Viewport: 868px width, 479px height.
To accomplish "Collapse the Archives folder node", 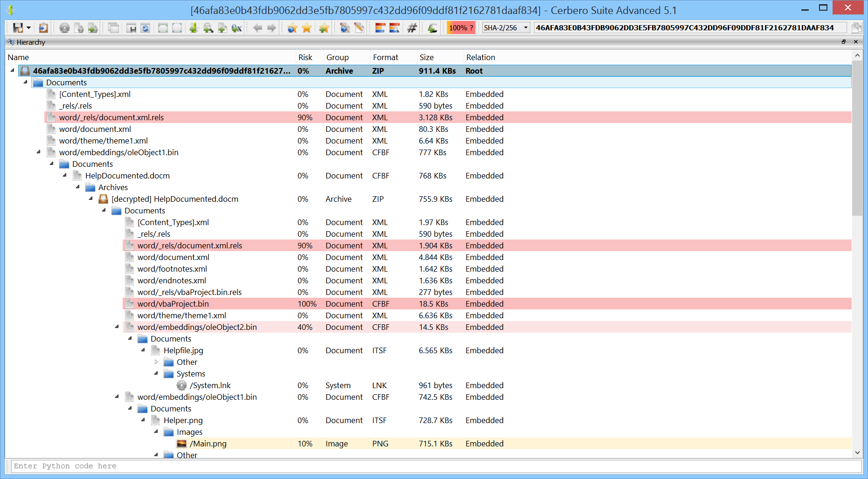I will click(x=78, y=187).
